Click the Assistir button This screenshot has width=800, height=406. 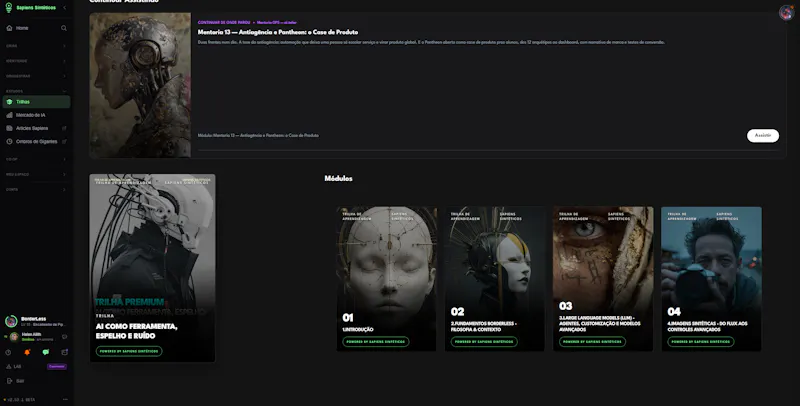pyautogui.click(x=763, y=136)
